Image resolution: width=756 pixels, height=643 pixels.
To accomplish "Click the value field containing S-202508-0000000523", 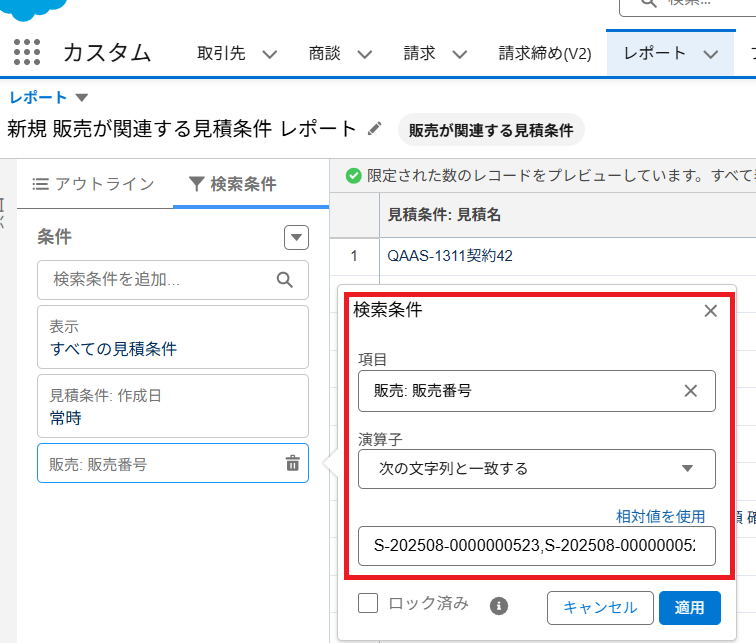I will click(537, 546).
